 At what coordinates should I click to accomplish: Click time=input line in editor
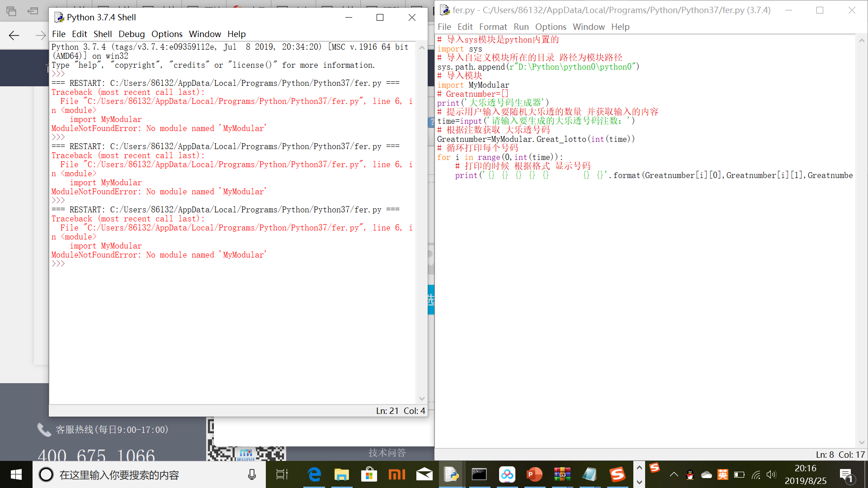[536, 121]
